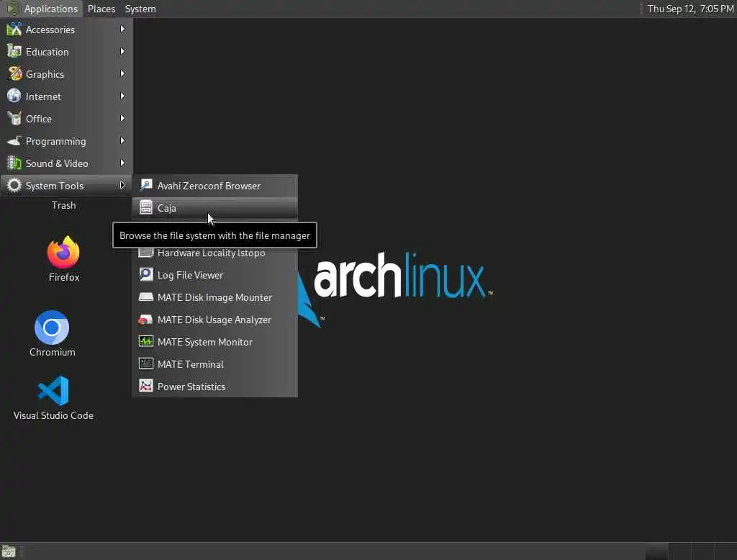Click the Firefox desktop icon
Screen dimensions: 737x560
pos(63,253)
